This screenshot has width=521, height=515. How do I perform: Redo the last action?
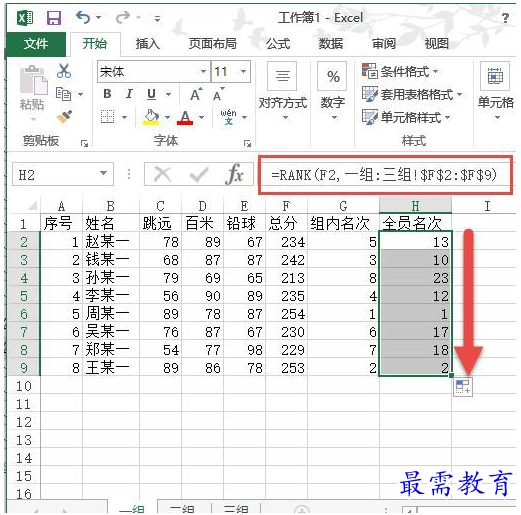pyautogui.click(x=122, y=17)
